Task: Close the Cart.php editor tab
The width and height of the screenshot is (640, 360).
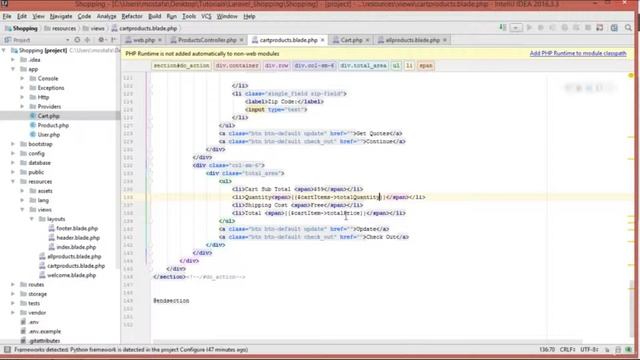Action: (367, 40)
